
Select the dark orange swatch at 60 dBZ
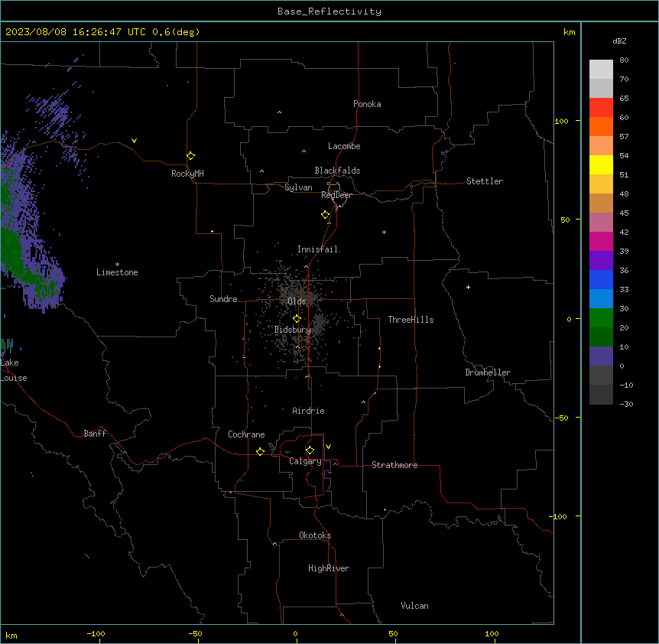601,126
